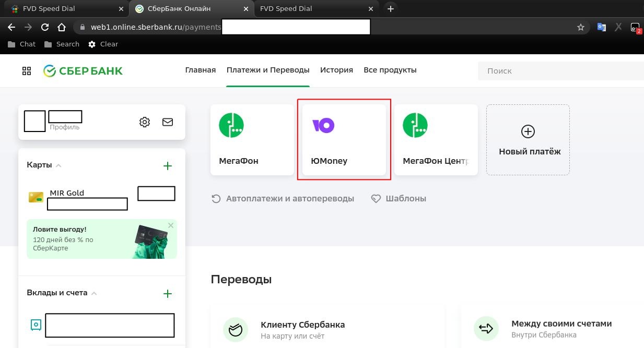
Task: Open the Платежи и Переводы menu
Action: [x=268, y=69]
